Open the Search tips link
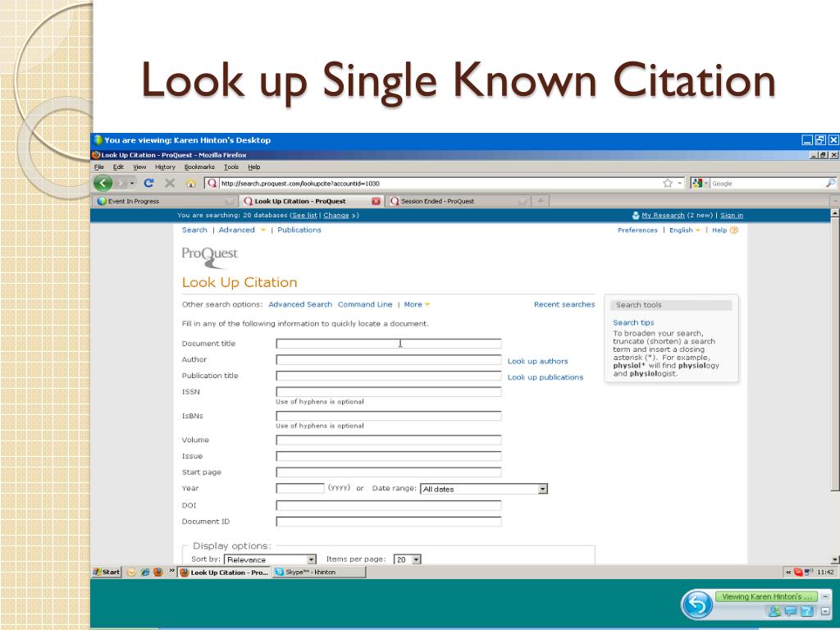 click(633, 322)
